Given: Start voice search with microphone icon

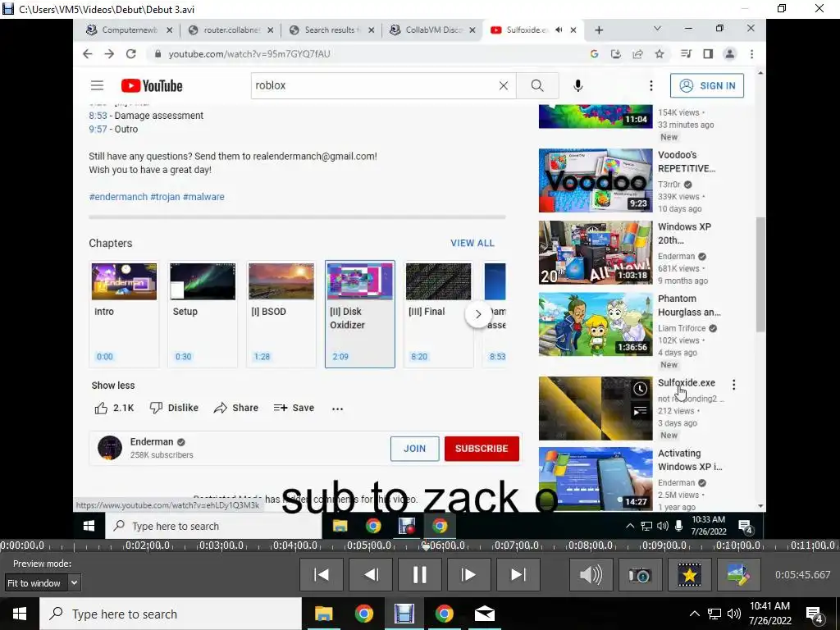Looking at the screenshot, I should pos(578,85).
